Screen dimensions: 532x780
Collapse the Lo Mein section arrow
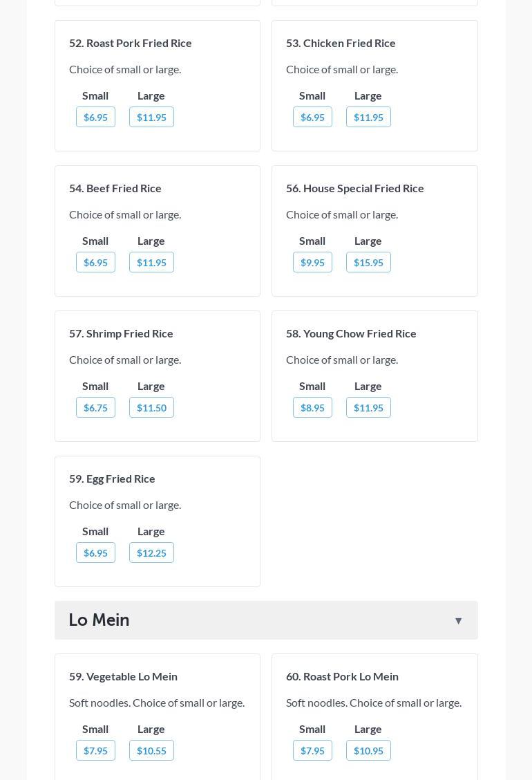point(458,621)
